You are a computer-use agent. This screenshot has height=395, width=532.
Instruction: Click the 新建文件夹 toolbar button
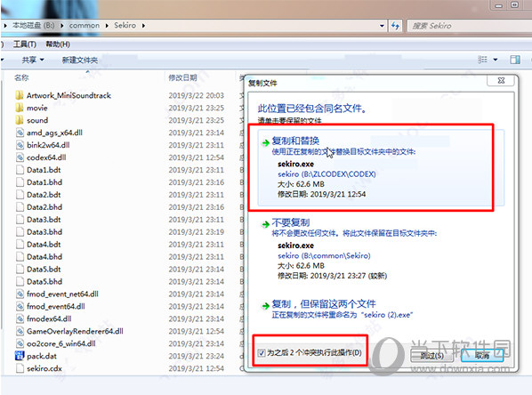tap(80, 60)
